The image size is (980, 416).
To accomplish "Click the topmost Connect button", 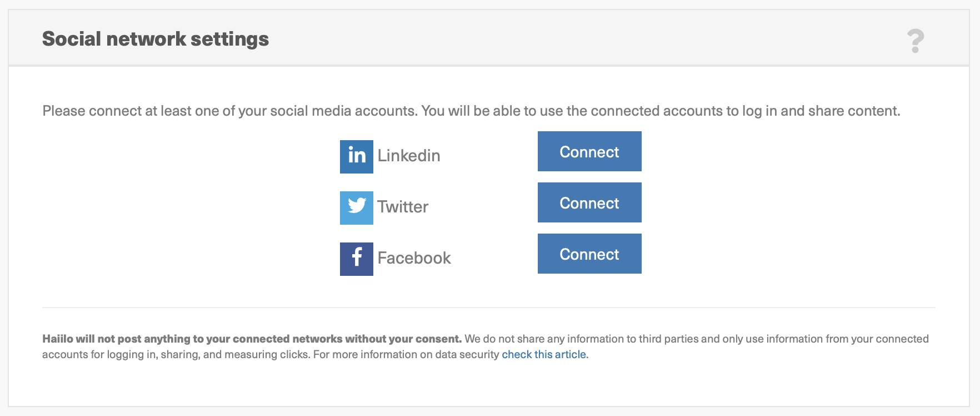I will (589, 151).
